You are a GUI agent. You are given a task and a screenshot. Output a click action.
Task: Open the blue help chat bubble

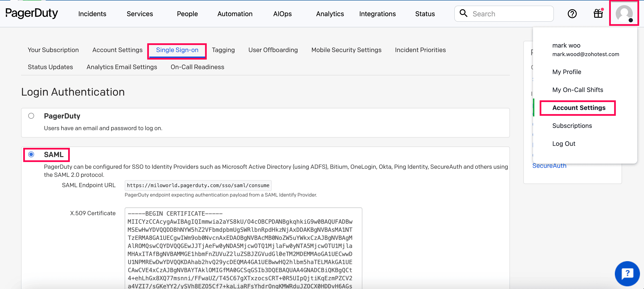click(x=627, y=274)
